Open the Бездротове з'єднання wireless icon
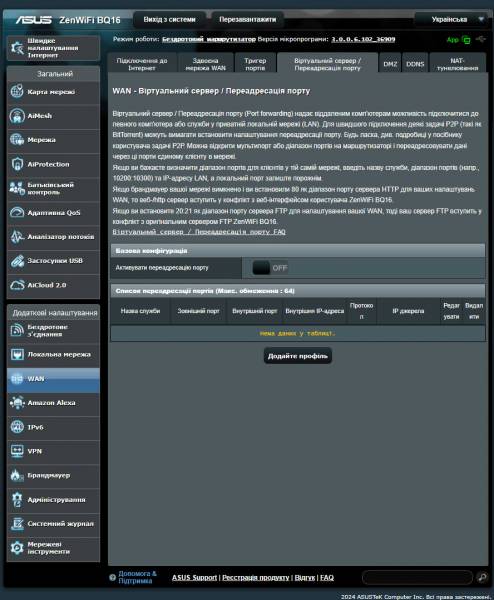This screenshot has width=494, height=600. click(17, 330)
